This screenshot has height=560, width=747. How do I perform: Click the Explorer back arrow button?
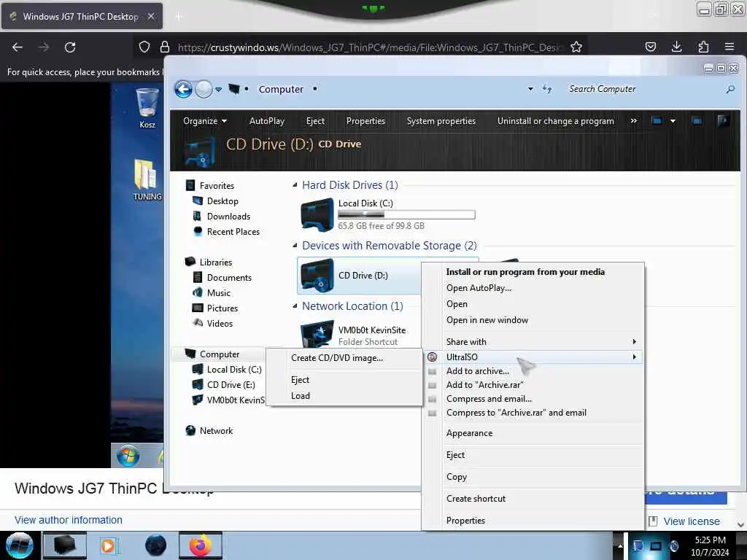183,89
